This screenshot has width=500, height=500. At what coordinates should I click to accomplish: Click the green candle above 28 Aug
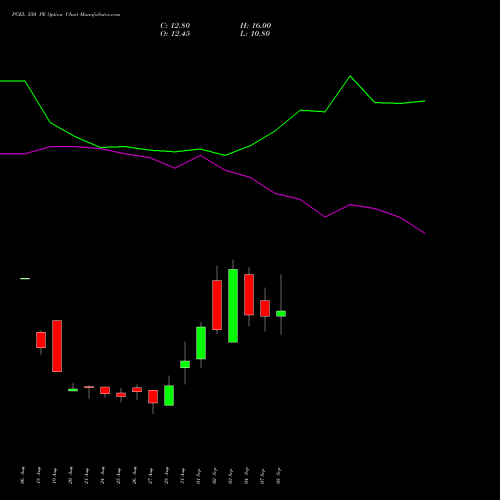click(169, 396)
